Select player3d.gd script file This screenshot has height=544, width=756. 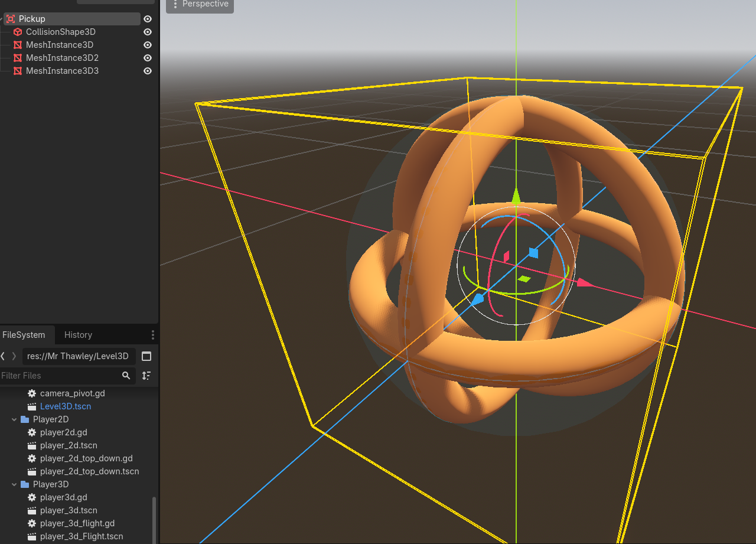[x=64, y=497]
